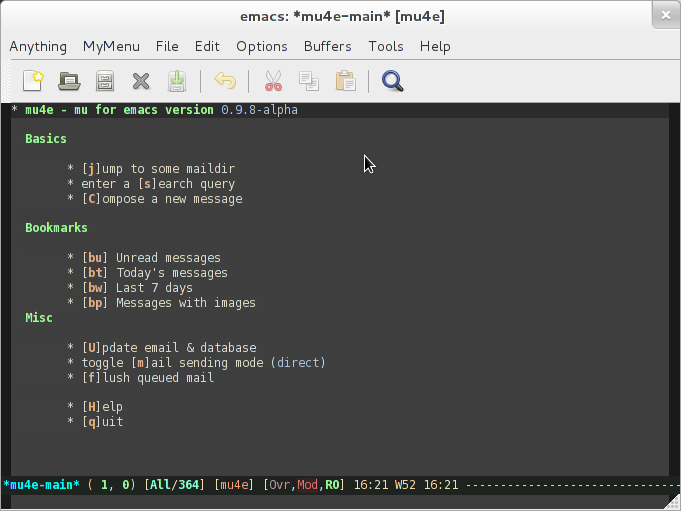Cut selection using the scissors icon

tap(273, 81)
